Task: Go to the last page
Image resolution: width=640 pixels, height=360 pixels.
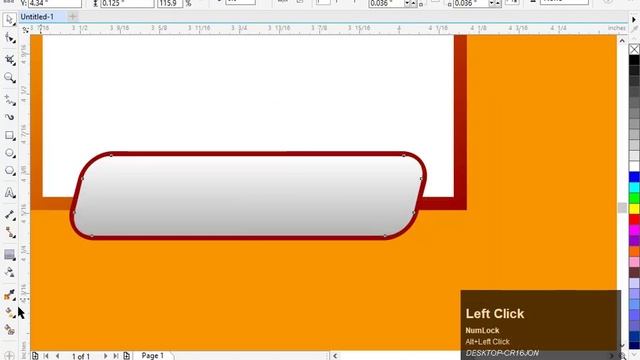Action: pos(116,356)
